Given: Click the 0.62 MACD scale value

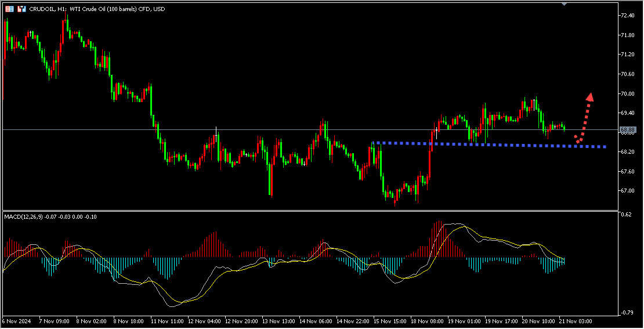Looking at the screenshot, I should [x=625, y=215].
